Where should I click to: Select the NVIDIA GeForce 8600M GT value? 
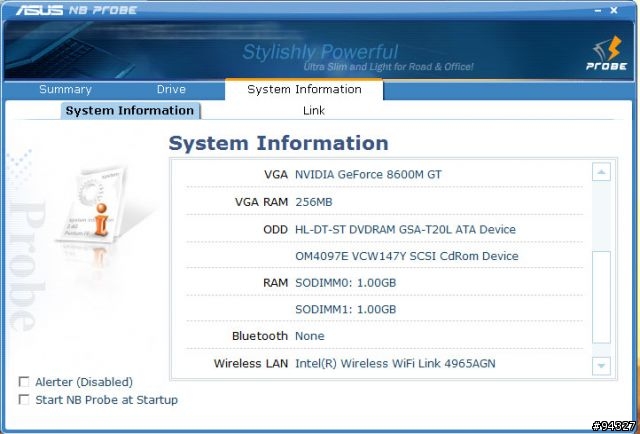pyautogui.click(x=368, y=174)
